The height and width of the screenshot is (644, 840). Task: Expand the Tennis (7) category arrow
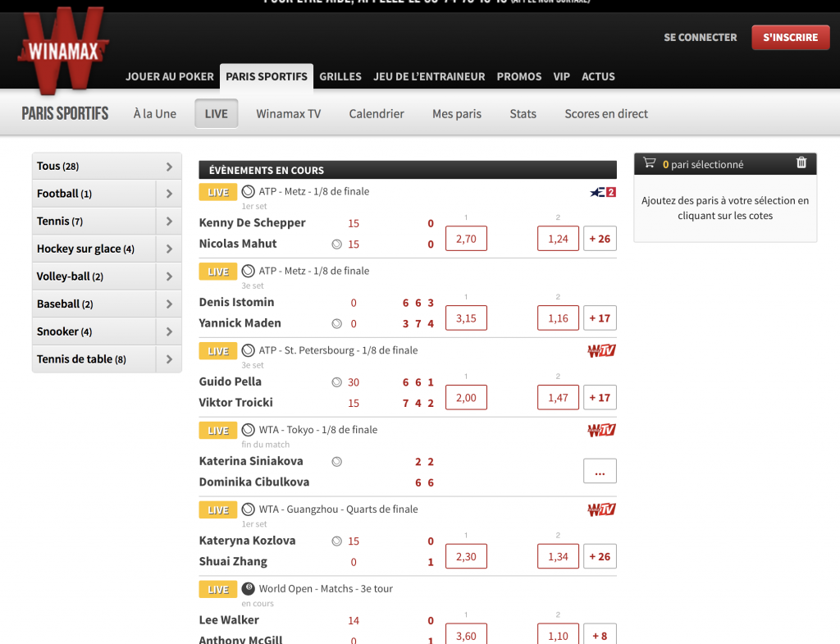point(169,222)
